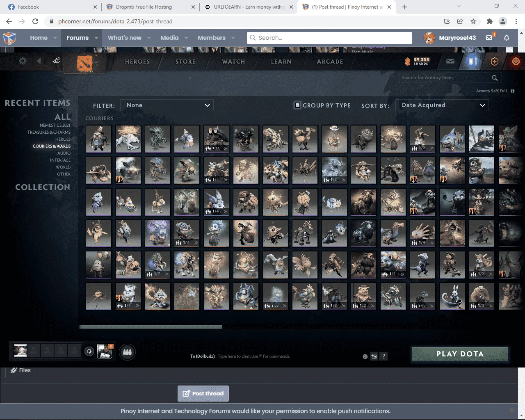Expand the Media menu arrow
The image size is (525, 420).
tap(186, 38)
